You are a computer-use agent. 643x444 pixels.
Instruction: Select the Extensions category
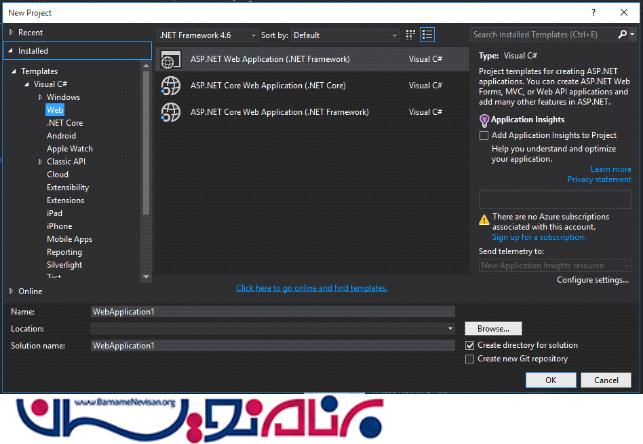[x=65, y=200]
